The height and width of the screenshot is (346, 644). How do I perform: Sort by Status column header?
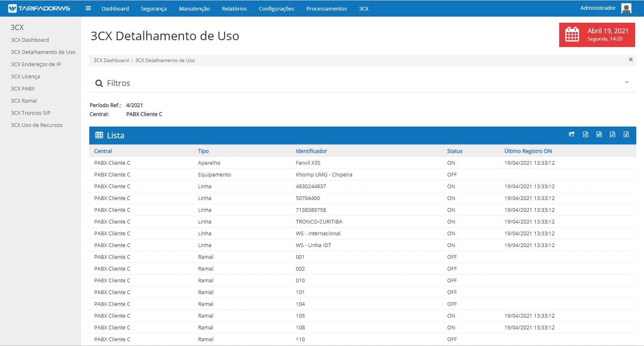pos(454,151)
